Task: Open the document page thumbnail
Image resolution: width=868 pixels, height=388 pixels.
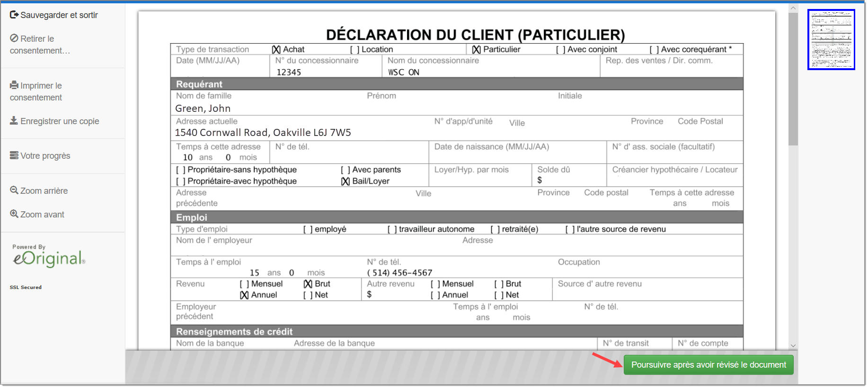Action: pyautogui.click(x=831, y=39)
